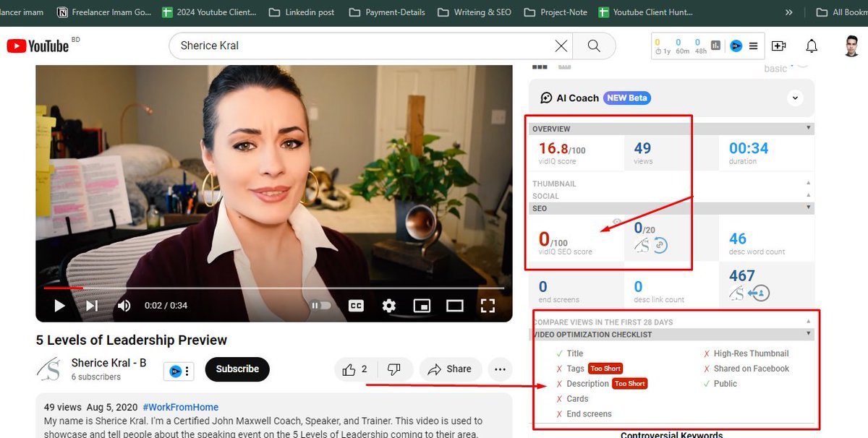Click the NEW Beta badge

628,98
